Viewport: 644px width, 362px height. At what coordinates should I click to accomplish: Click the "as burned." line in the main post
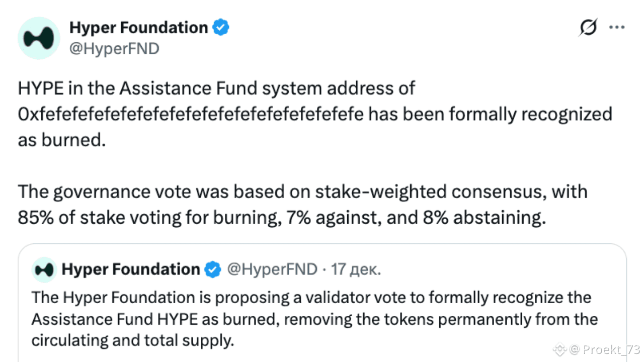click(x=62, y=140)
